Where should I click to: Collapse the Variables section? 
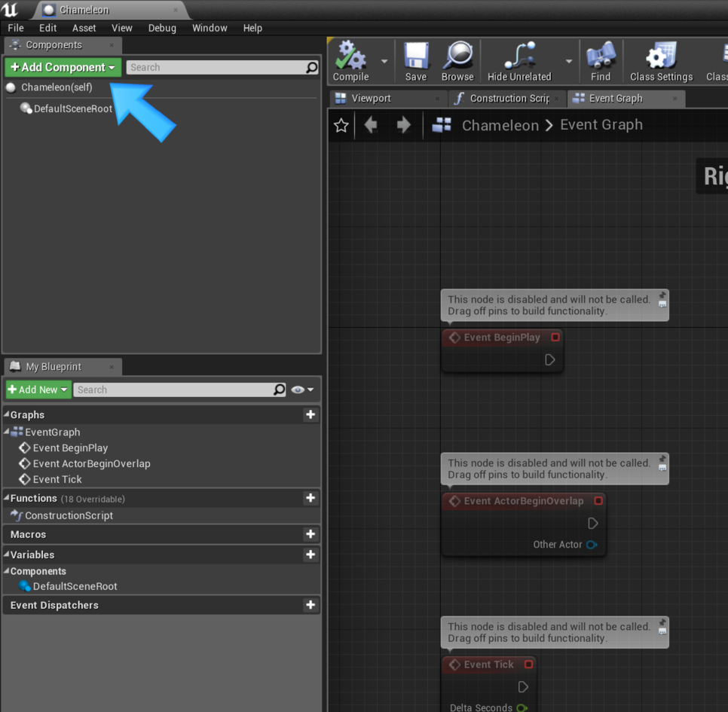tap(6, 554)
